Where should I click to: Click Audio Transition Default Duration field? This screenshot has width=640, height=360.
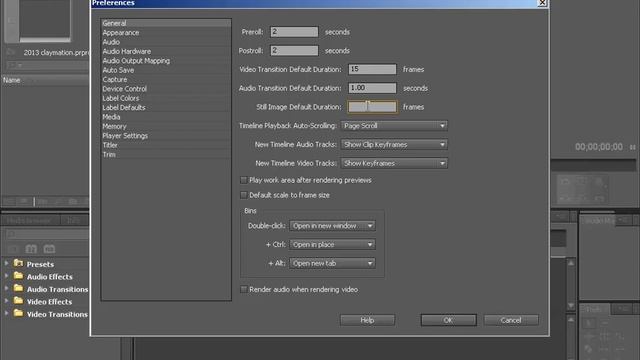(x=372, y=88)
